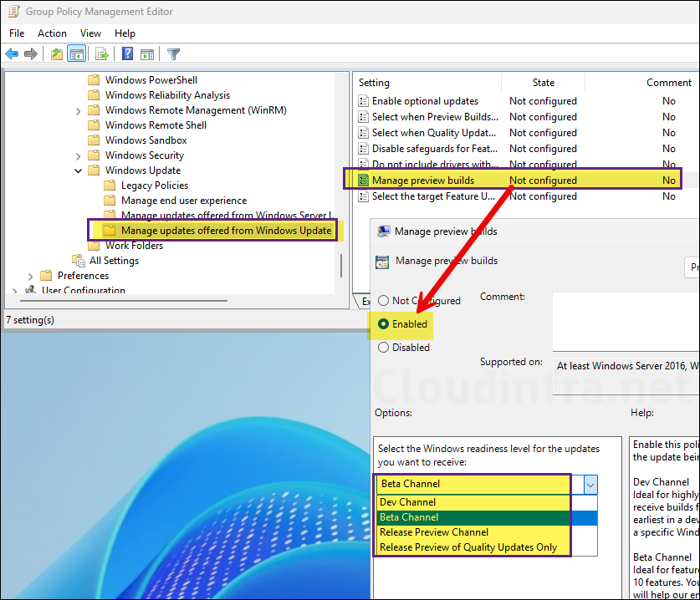
Task: Click the Select the target Feature policy icon
Action: click(364, 196)
